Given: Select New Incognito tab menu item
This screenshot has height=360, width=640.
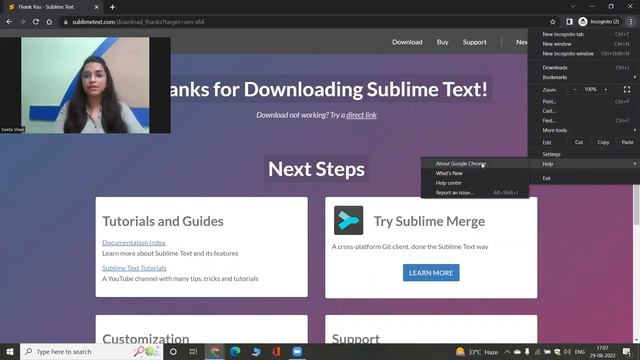Looking at the screenshot, I should [584, 34].
